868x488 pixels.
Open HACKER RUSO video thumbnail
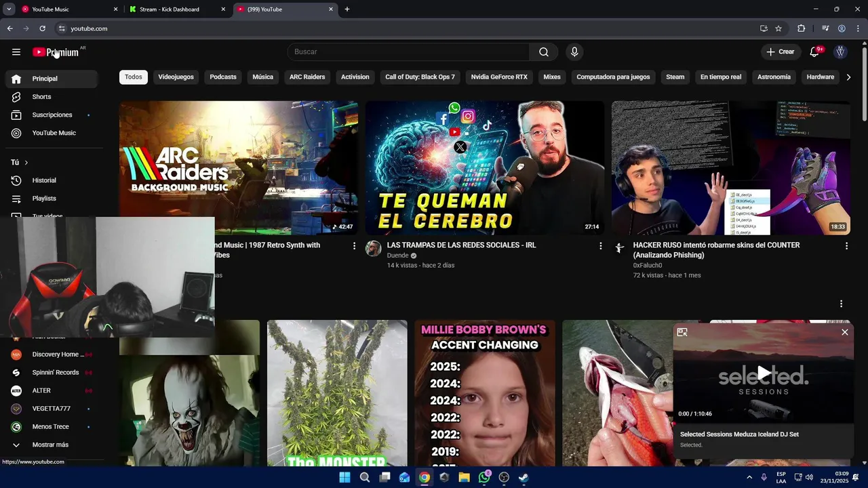731,168
